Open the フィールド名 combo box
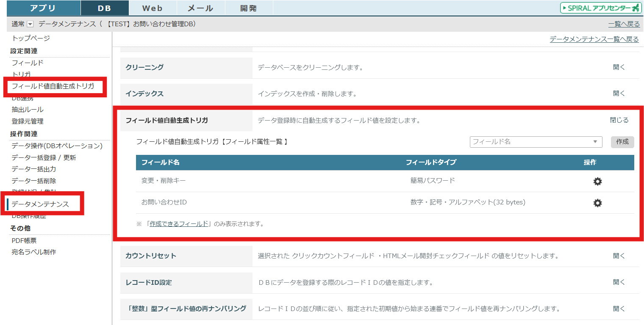 536,142
